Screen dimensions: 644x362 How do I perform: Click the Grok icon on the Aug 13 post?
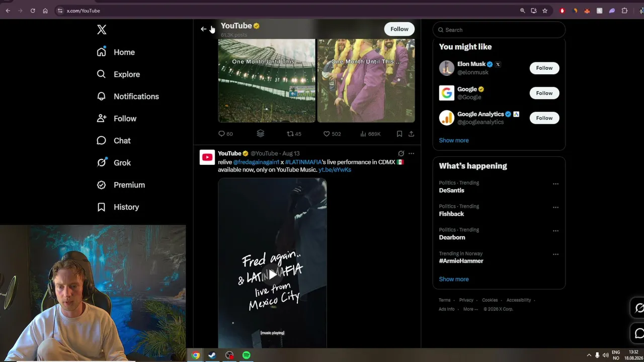point(401,153)
